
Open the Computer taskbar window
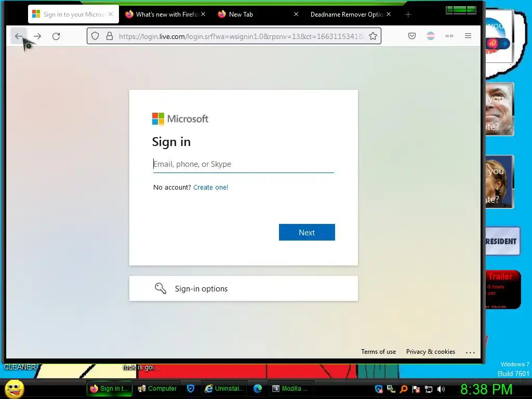click(157, 389)
